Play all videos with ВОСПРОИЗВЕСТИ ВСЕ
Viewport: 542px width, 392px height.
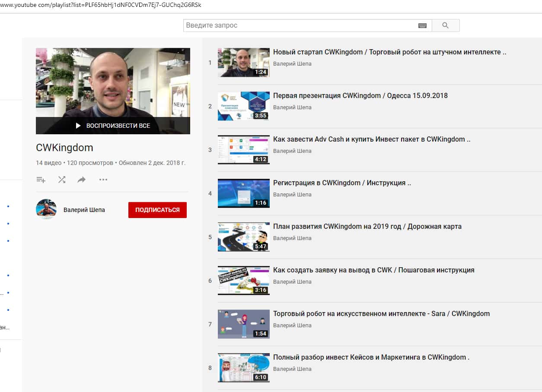(x=113, y=126)
